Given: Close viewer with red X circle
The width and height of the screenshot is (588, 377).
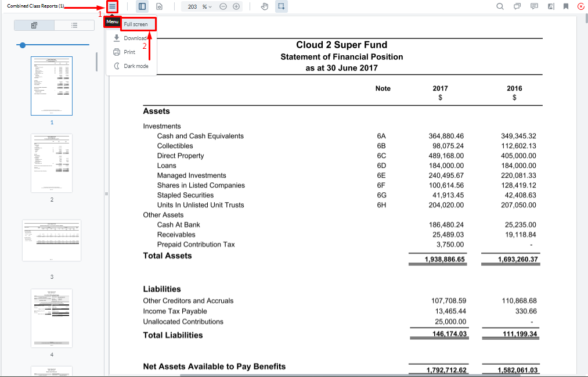Looking at the screenshot, I should tap(581, 6).
